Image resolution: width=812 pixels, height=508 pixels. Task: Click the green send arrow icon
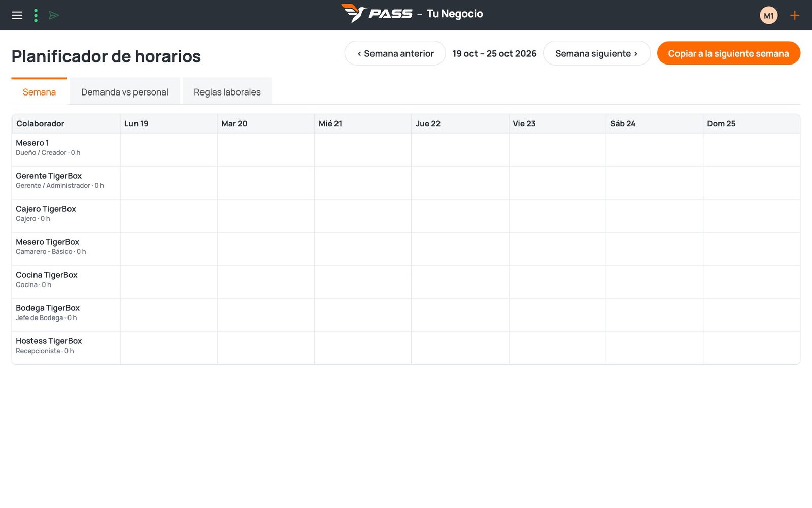tap(54, 15)
